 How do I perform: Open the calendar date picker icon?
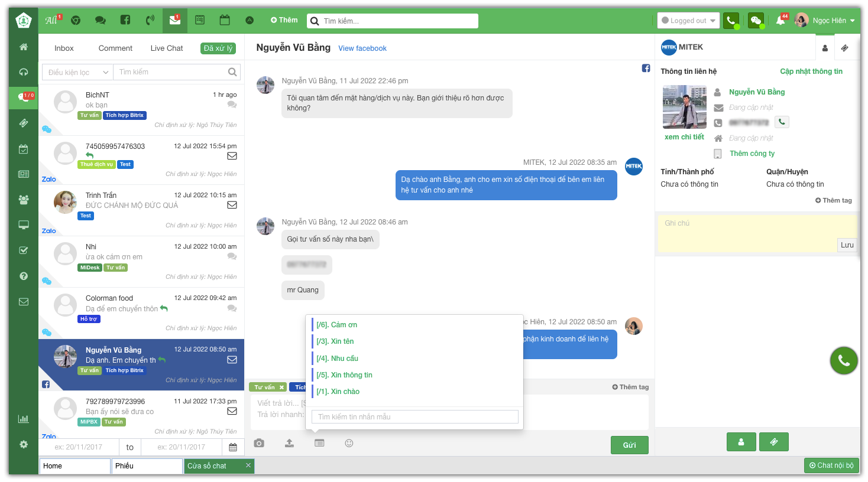pyautogui.click(x=233, y=447)
